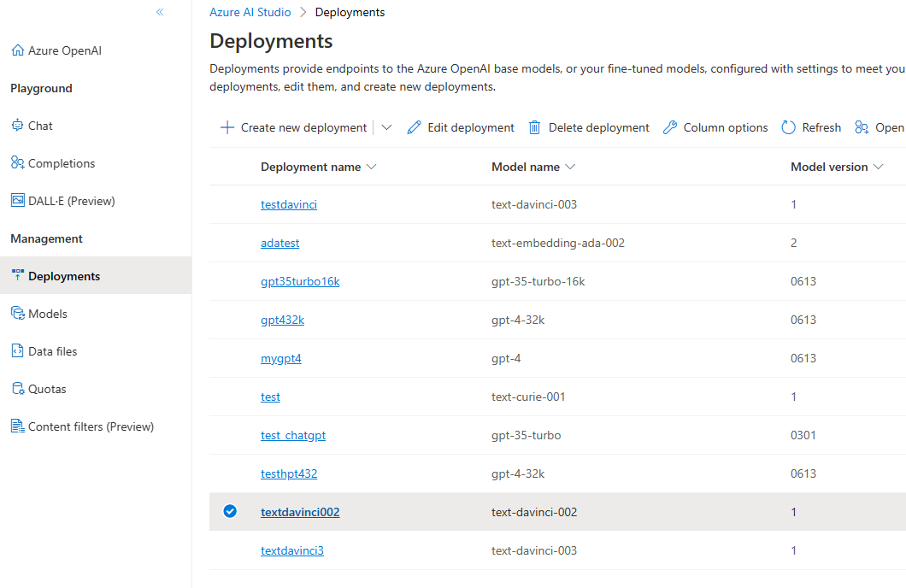Collapse the sidebar with double chevron icon

160,12
